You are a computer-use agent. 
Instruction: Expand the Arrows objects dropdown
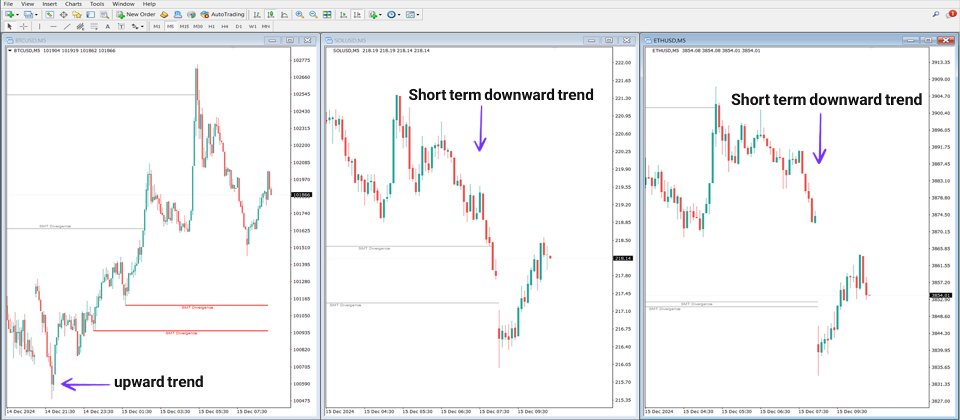(142, 26)
